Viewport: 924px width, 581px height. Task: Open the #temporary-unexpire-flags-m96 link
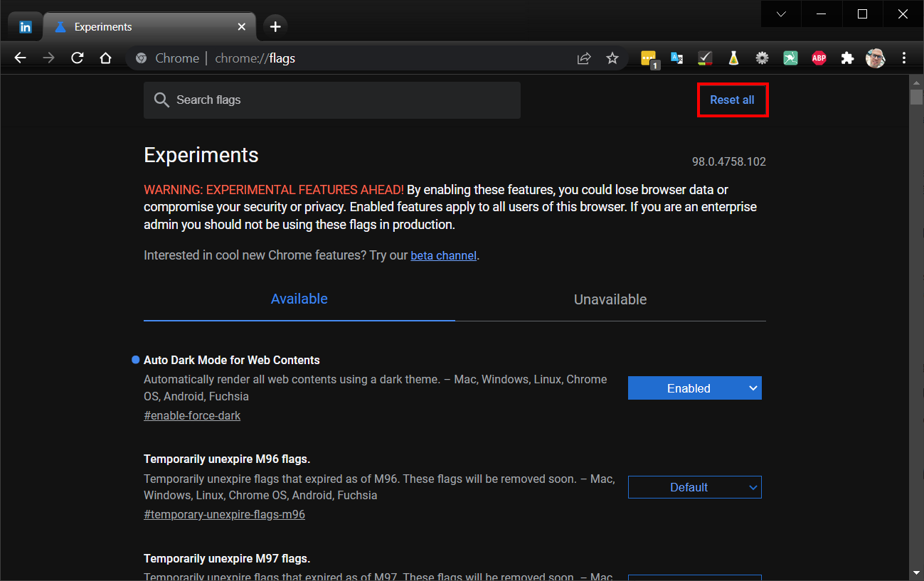224,514
